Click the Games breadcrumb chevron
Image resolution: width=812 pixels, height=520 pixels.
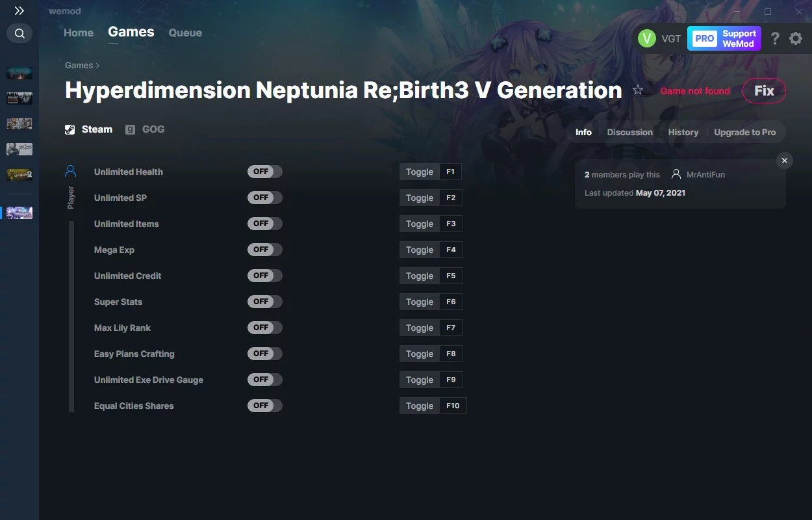click(x=97, y=66)
